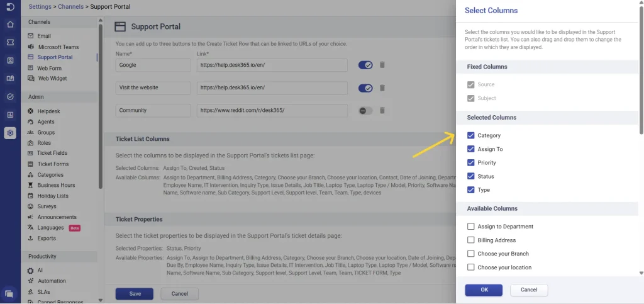Click the Exports upload icon
The image size is (644, 304).
click(x=30, y=239)
